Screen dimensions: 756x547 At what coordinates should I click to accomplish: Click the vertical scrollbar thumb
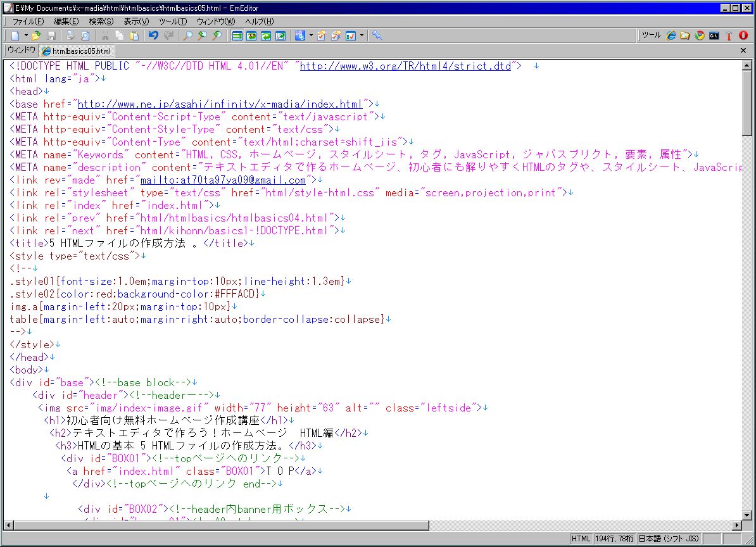[747, 103]
